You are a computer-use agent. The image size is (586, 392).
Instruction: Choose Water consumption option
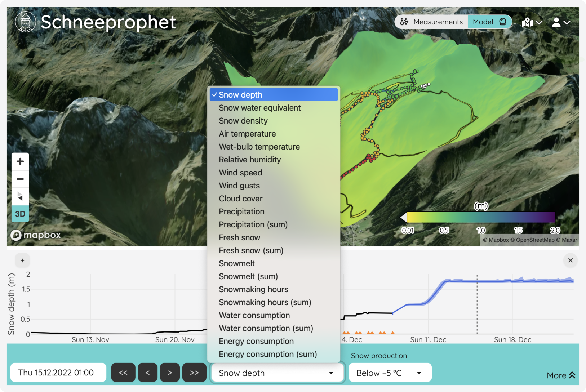pos(274,315)
